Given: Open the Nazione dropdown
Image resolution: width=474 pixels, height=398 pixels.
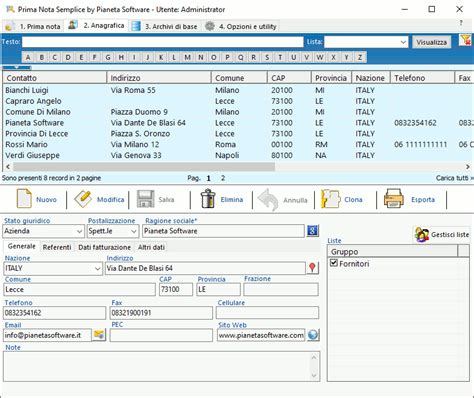Looking at the screenshot, I should pyautogui.click(x=97, y=268).
